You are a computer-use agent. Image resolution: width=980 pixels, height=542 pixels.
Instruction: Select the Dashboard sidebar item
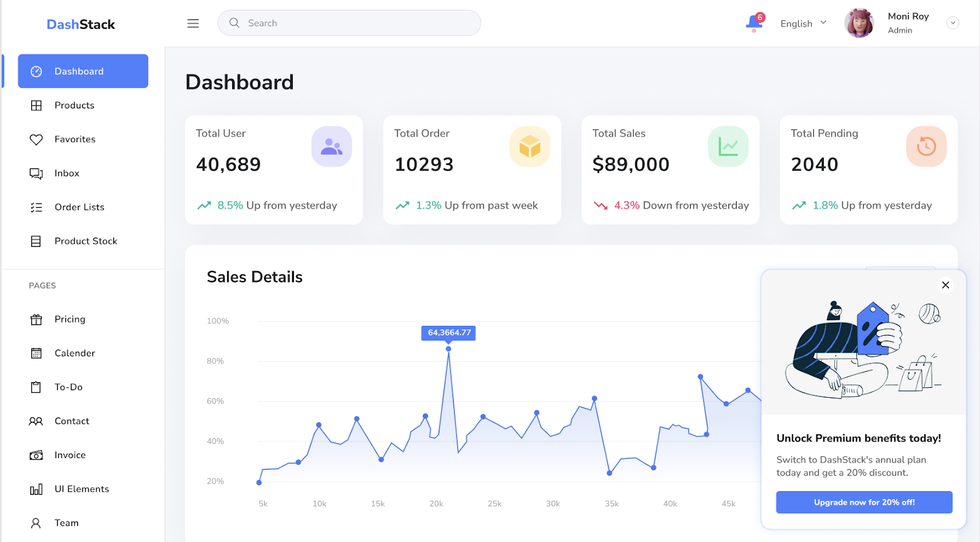click(x=83, y=71)
